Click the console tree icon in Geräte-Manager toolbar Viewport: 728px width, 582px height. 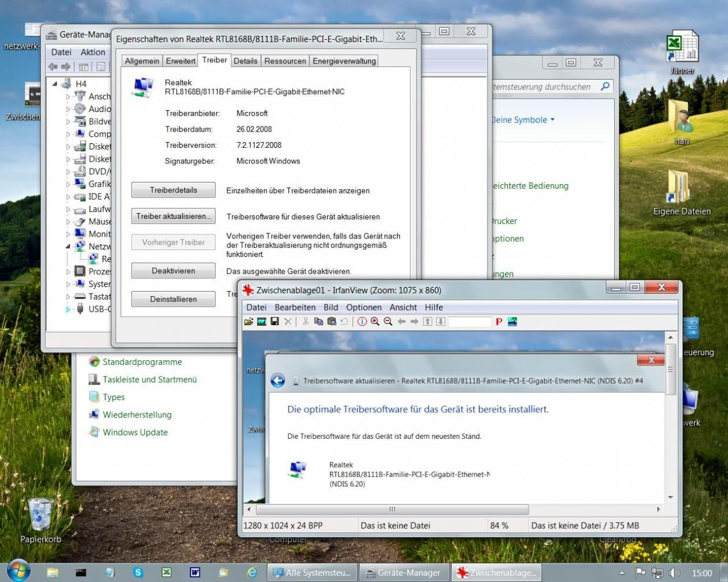click(84, 67)
